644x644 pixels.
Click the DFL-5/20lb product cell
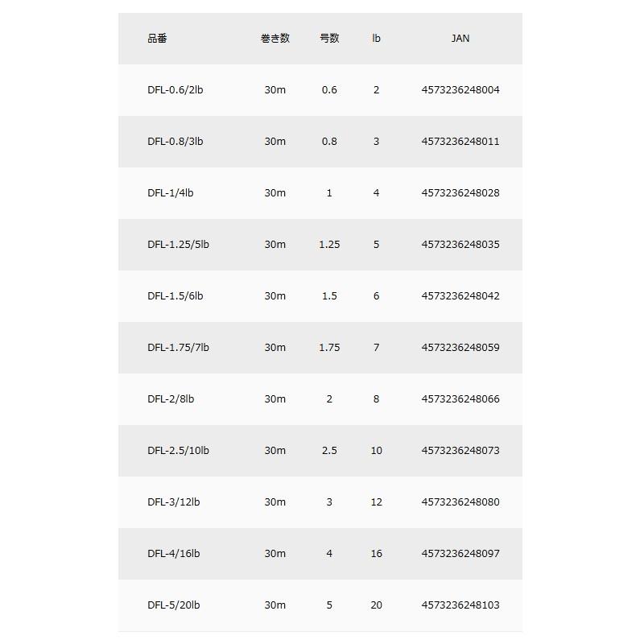173,605
